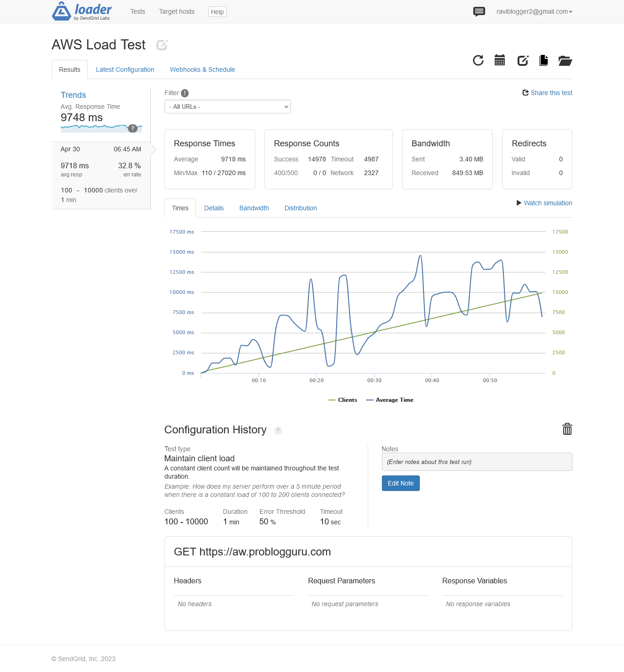
Task: Click the copy test document icon
Action: [x=544, y=60]
